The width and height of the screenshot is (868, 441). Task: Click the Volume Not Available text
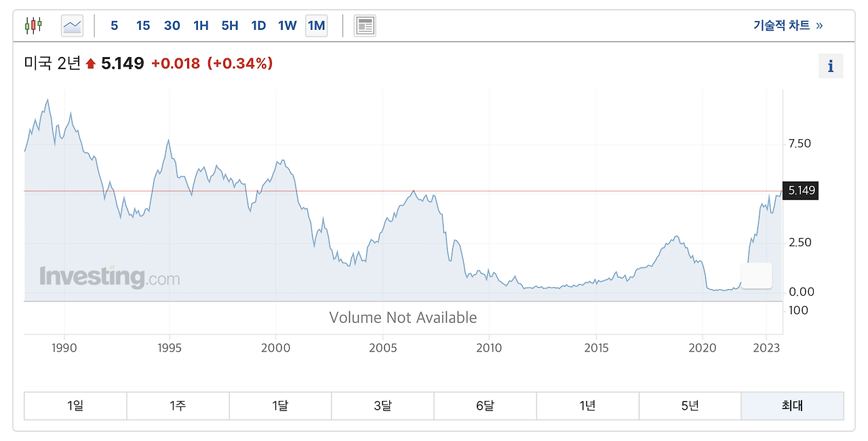point(403,318)
